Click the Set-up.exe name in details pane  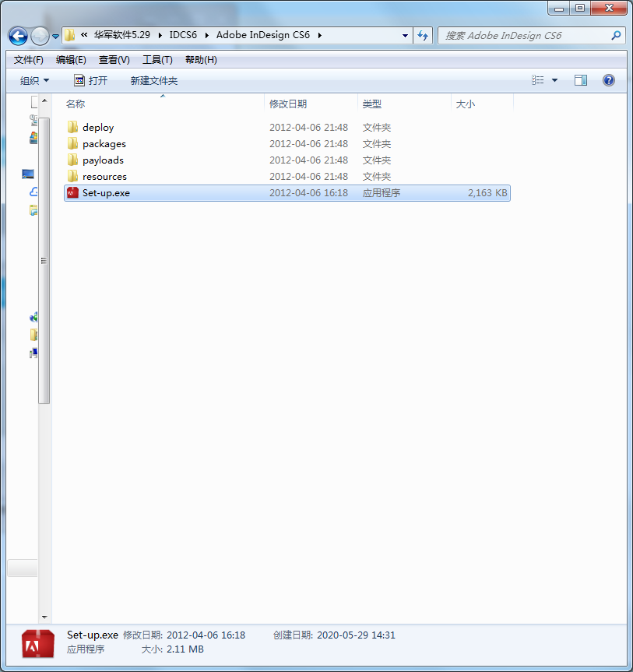coord(93,635)
